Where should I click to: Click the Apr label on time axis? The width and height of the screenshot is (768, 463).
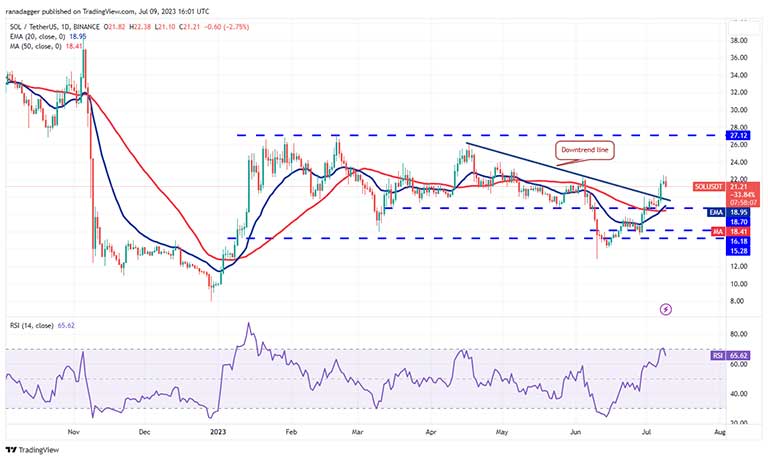pyautogui.click(x=431, y=432)
